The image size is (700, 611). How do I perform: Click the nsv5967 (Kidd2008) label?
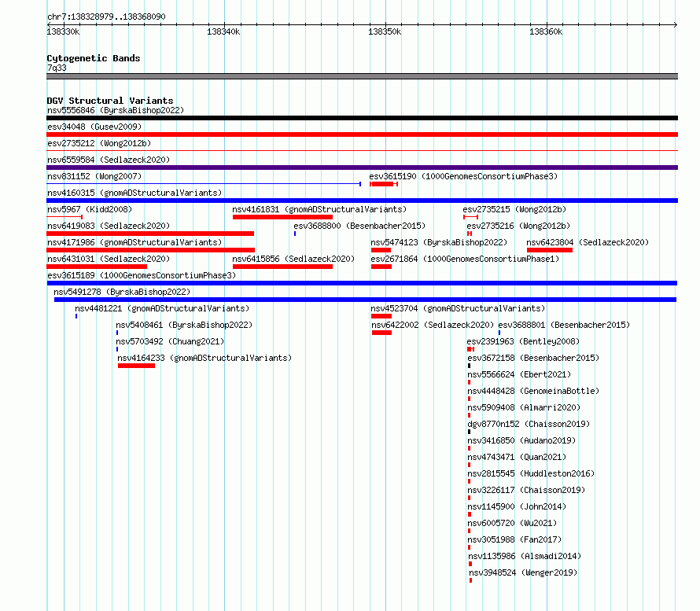coord(90,209)
